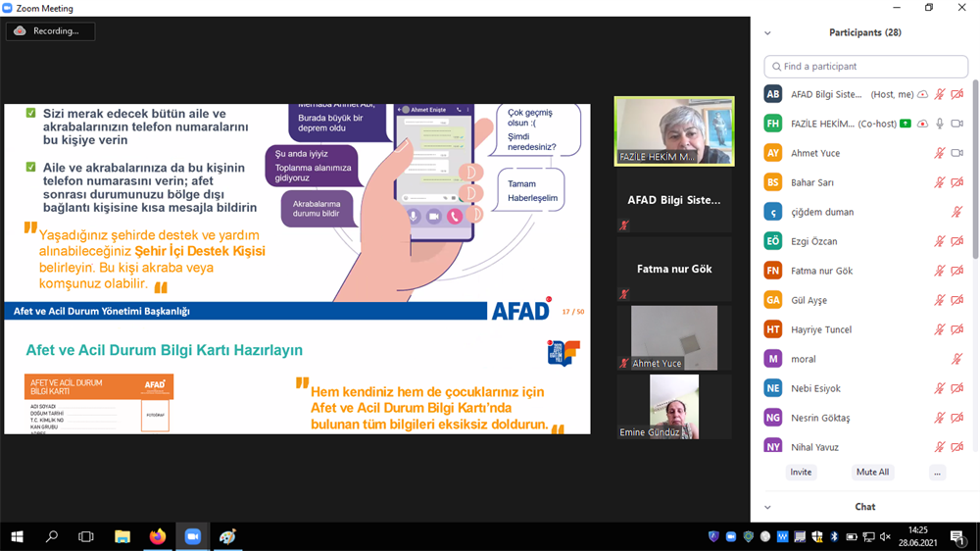This screenshot has width=980, height=551.
Task: Click the BS avatar of Bahar Sarı
Action: click(773, 182)
